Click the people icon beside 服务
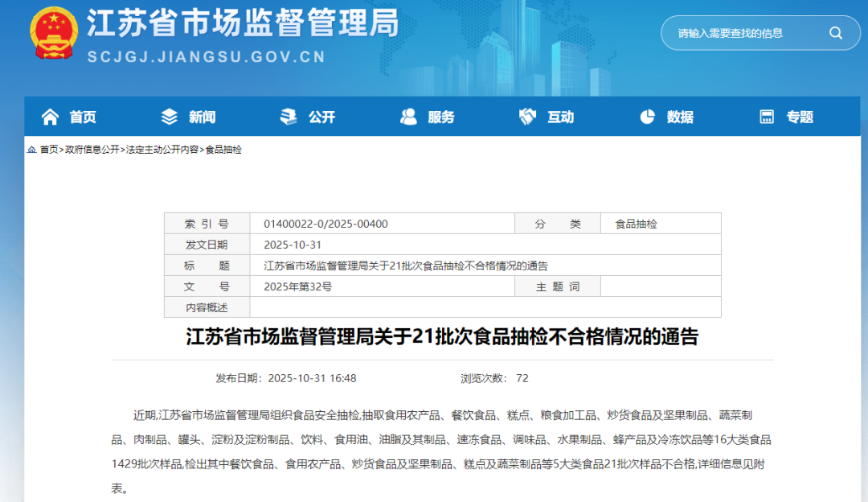 (x=408, y=117)
